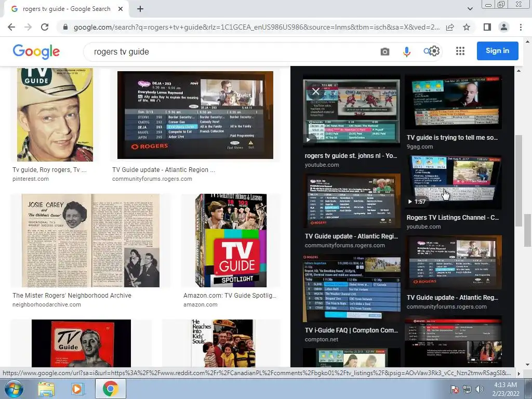
Task: Open the Google apps grid
Action: pyautogui.click(x=460, y=51)
